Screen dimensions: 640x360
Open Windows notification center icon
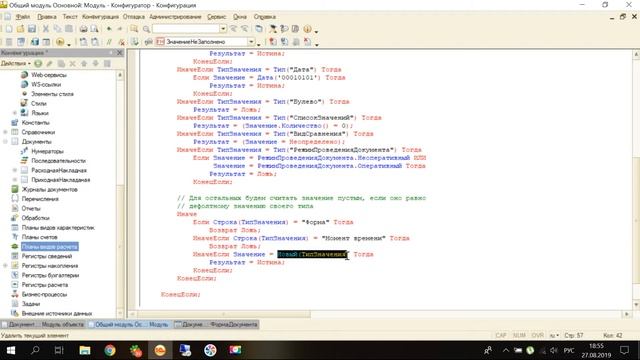[x=624, y=350]
